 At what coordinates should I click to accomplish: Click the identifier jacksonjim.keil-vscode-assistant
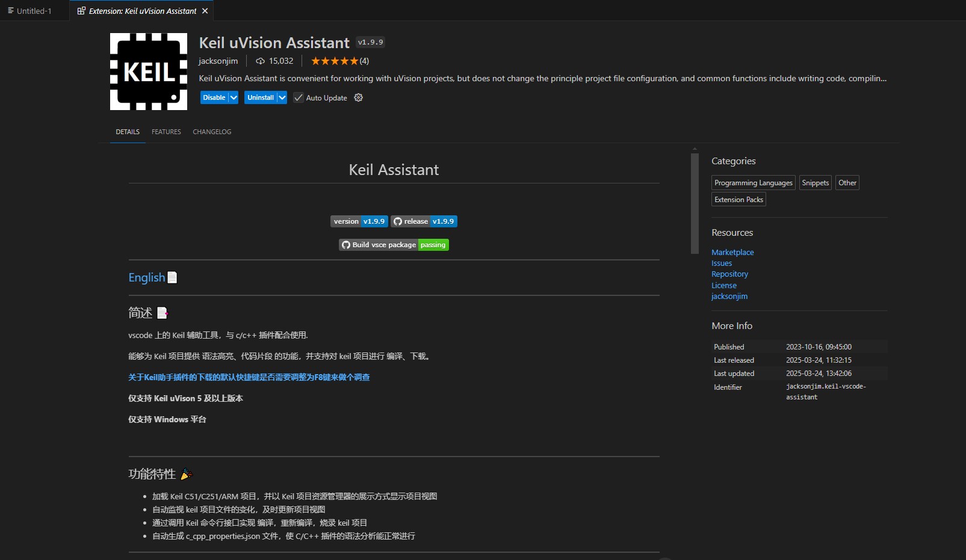(x=826, y=392)
